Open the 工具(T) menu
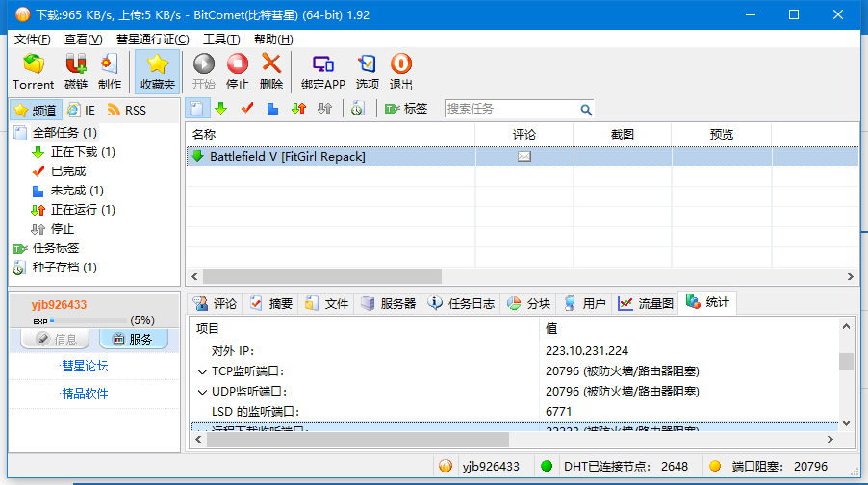The height and width of the screenshot is (485, 868). (x=221, y=39)
